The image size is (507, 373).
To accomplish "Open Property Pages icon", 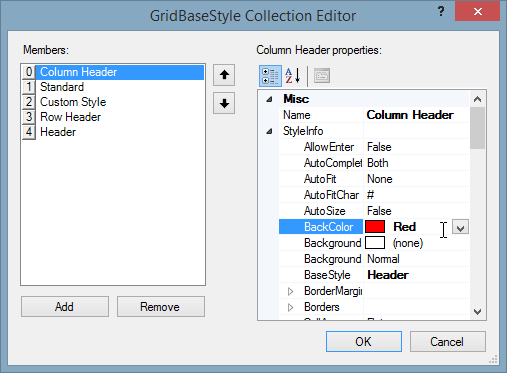I will (322, 76).
